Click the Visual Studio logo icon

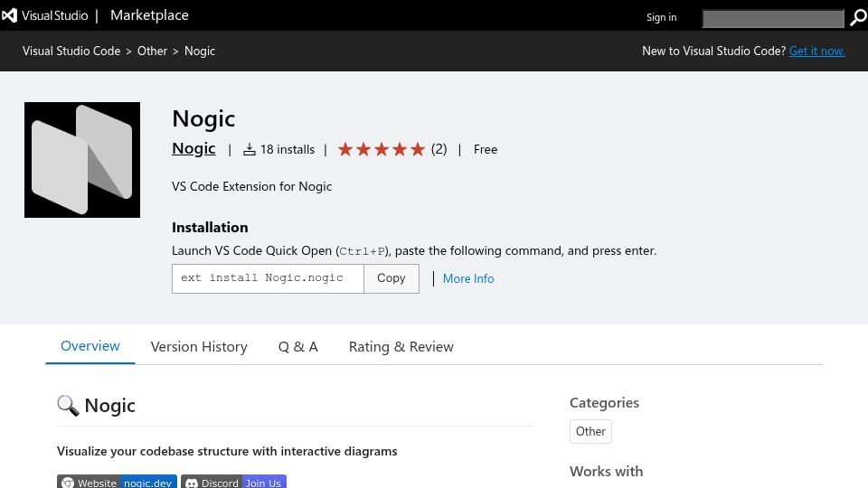[9, 15]
